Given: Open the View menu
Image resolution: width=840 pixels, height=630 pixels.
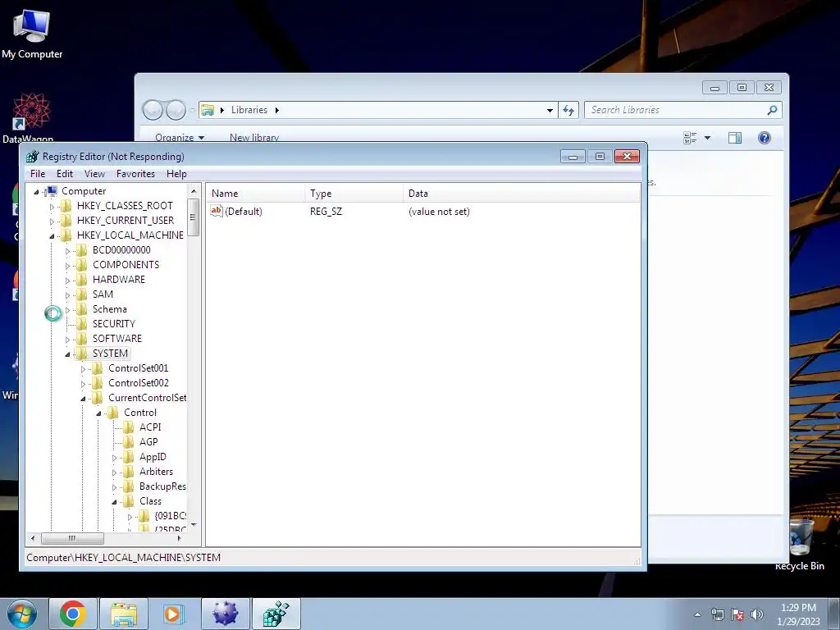Looking at the screenshot, I should (94, 174).
